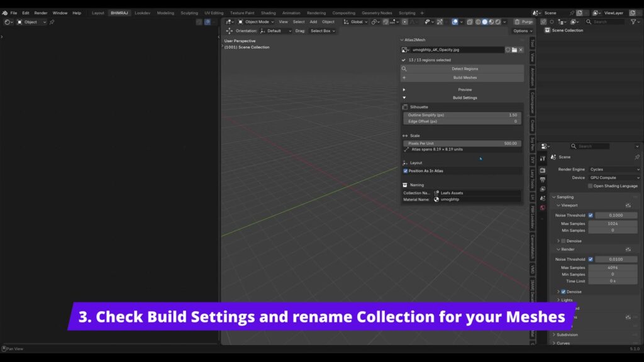Uncheck Position As In Atlas
The width and height of the screenshot is (644, 362).
(x=406, y=171)
